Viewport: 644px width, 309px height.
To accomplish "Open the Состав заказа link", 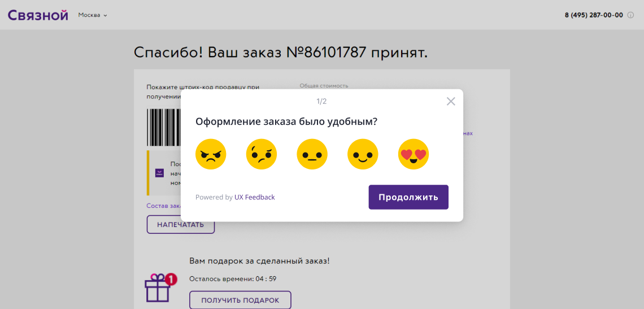I will [x=163, y=206].
